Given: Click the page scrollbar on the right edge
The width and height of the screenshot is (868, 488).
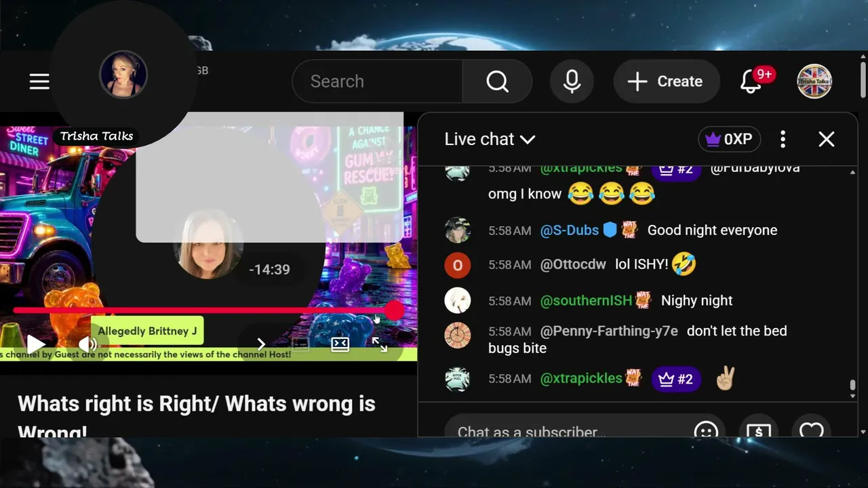Looking at the screenshot, I should click(x=863, y=81).
